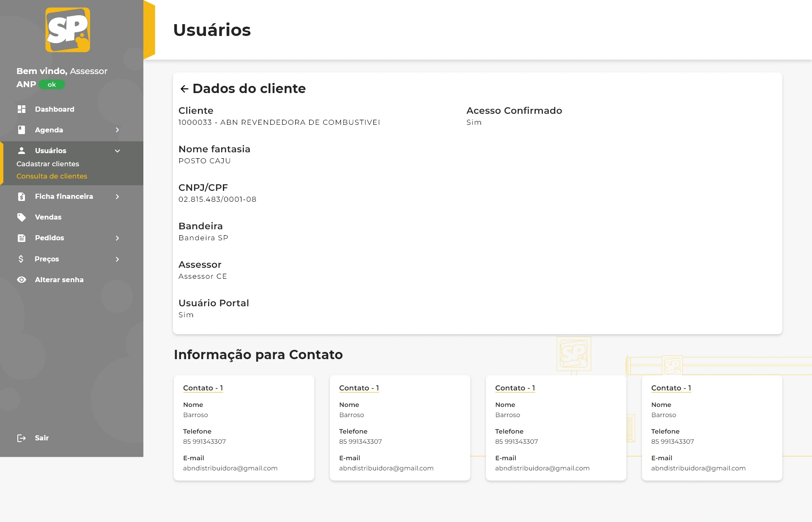Click the Preços dollar sign icon
The image size is (812, 522).
21,259
